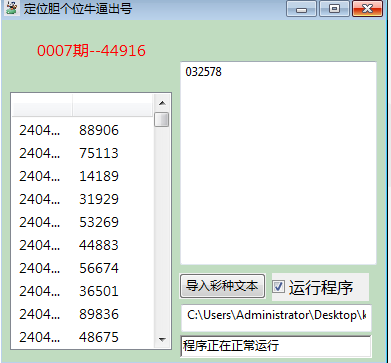Select the row with number 14189
Screen dimensions: 391x363
[x=82, y=176]
